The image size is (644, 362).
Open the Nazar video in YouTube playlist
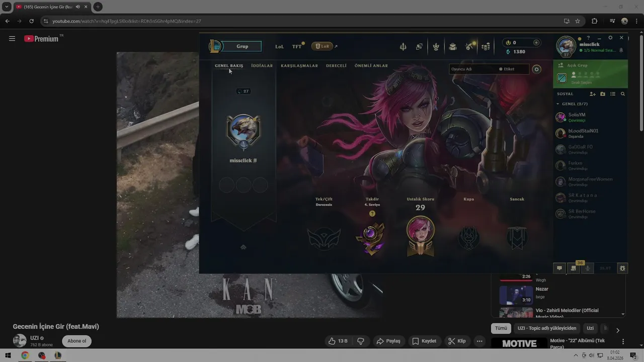[x=558, y=295]
